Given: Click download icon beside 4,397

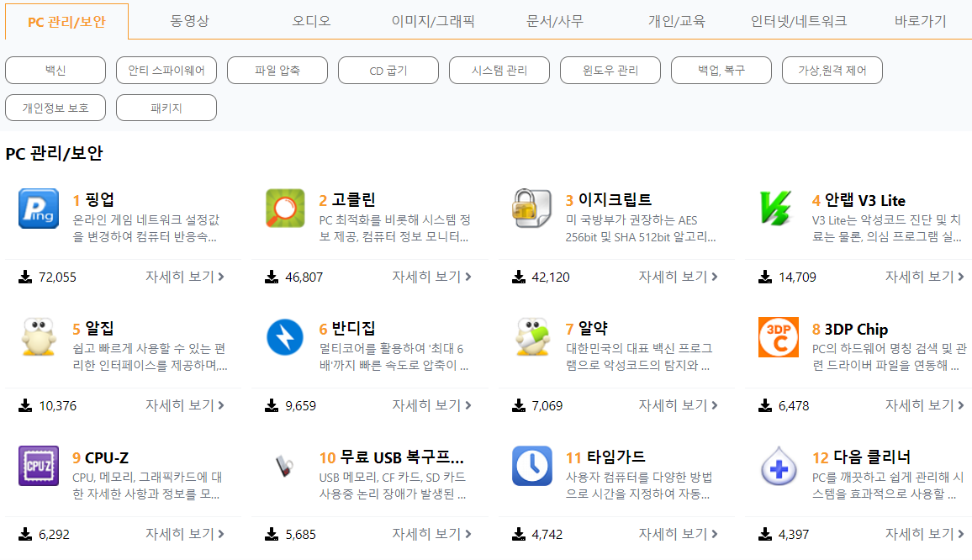Looking at the screenshot, I should pyautogui.click(x=765, y=534).
